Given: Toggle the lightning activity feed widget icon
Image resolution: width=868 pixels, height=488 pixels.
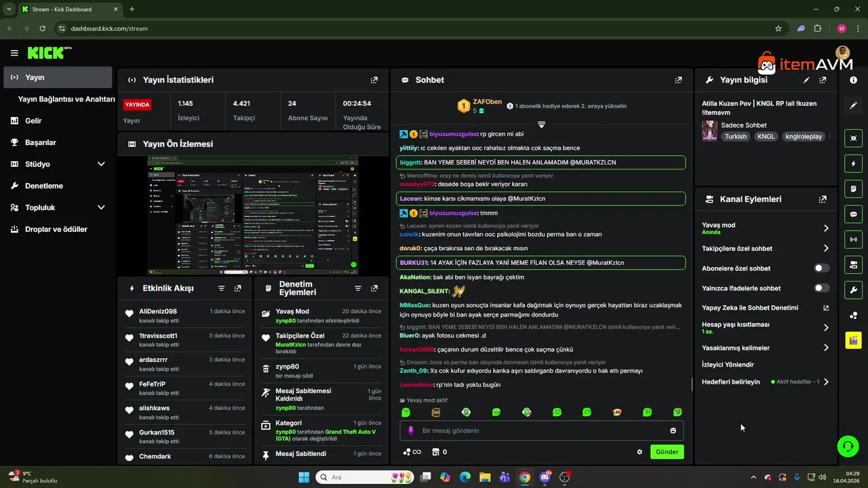Looking at the screenshot, I should 853,163.
